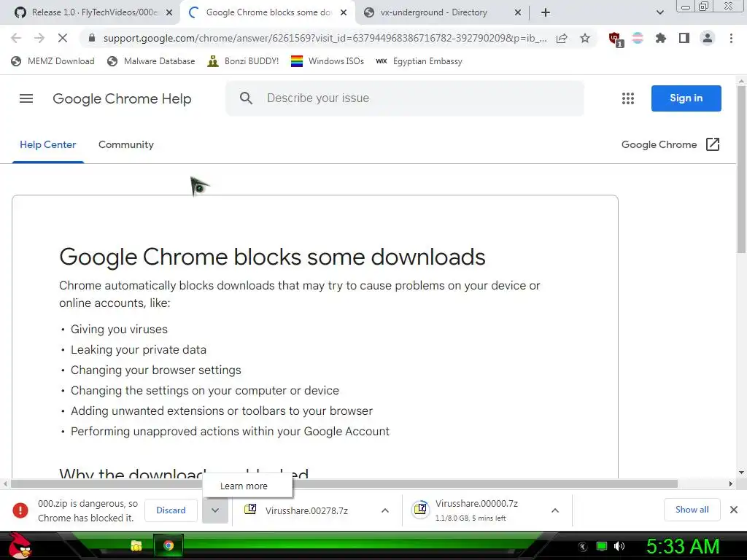Open the Google Chrome Help hamburger menu

coord(26,98)
